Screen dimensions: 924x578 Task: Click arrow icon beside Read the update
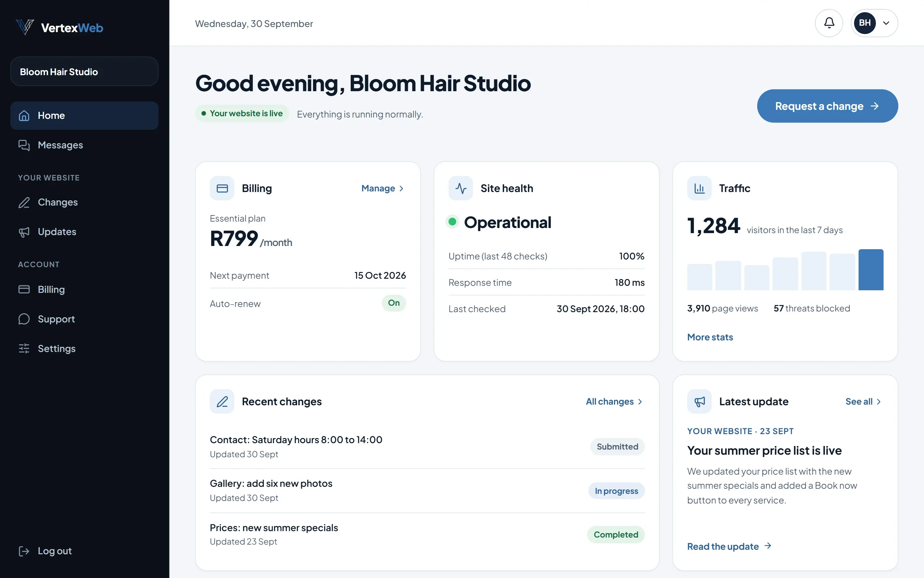pos(768,546)
